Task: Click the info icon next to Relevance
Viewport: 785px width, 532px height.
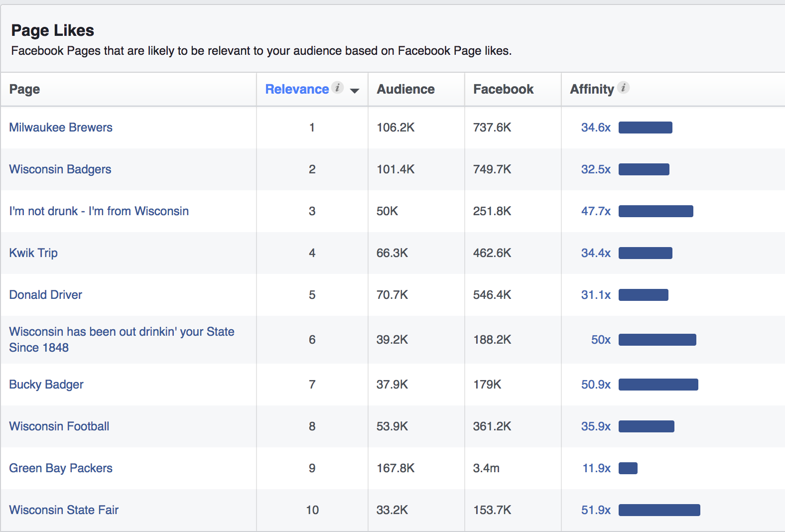Action: [338, 88]
